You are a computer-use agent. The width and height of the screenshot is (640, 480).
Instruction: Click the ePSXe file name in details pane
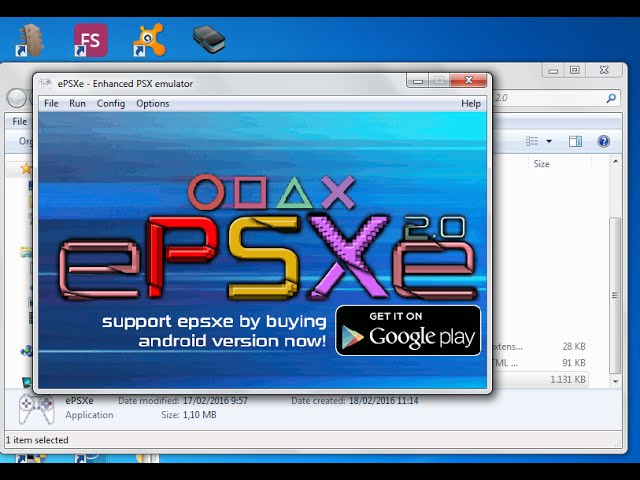tap(79, 401)
